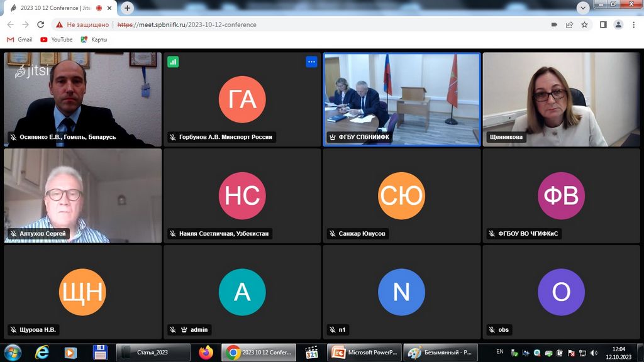The height and width of the screenshot is (362, 644).
Task: Click the camera indicator in address bar
Action: pos(554,25)
